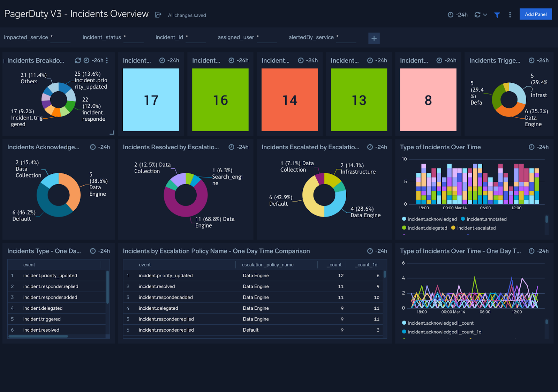This screenshot has height=392, width=558.
Task: Click the dashboard refresh icon in the header
Action: coord(477,14)
